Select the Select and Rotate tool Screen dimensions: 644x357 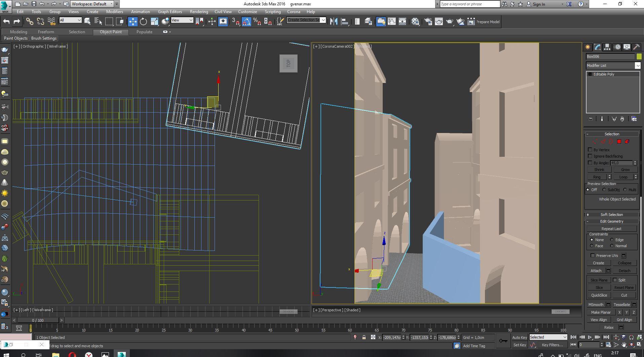click(143, 22)
